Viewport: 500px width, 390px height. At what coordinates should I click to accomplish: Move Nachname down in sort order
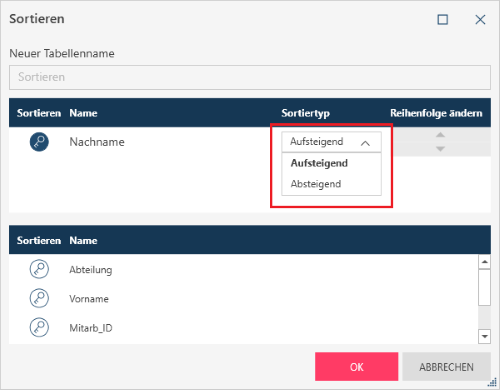[440, 149]
